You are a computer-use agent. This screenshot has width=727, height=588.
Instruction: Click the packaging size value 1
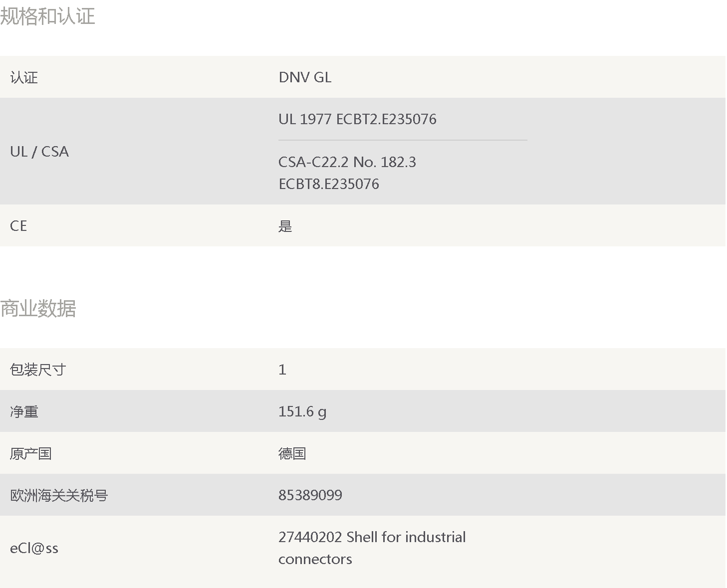[x=282, y=370]
